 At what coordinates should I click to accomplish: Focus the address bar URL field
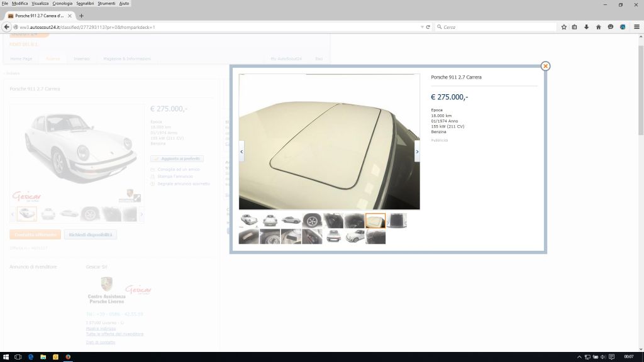[x=218, y=27]
